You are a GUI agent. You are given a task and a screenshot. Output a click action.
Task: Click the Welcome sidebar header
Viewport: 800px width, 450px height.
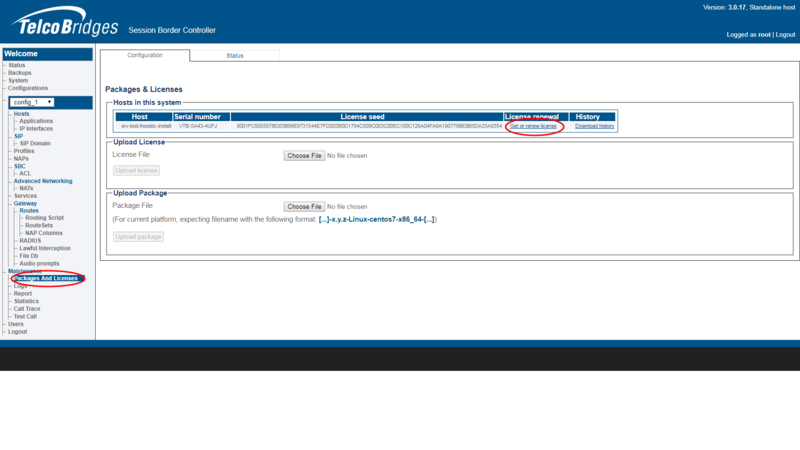[x=47, y=54]
